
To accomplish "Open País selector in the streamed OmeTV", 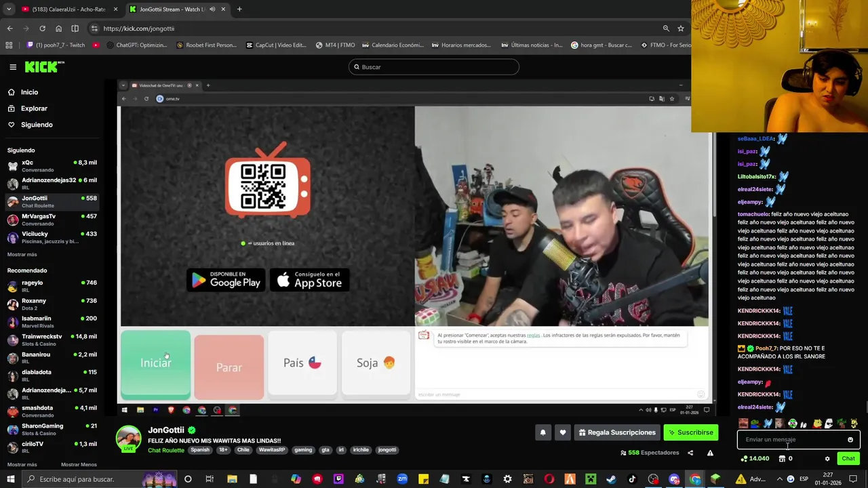I will [302, 363].
